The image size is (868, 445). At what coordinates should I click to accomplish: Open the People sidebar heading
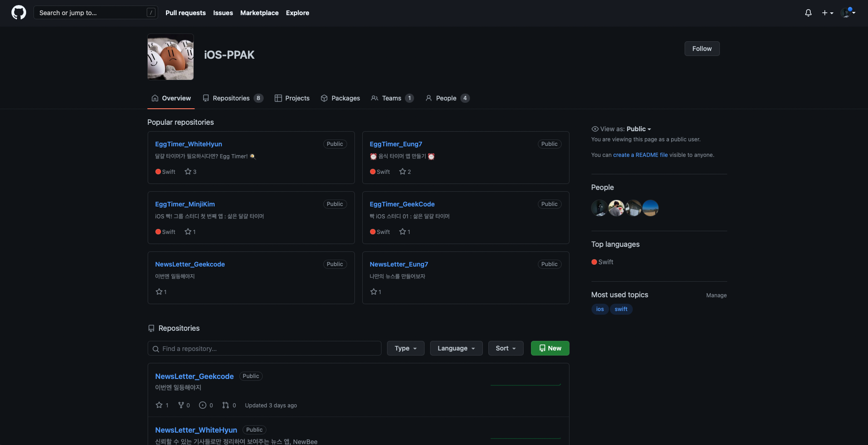(603, 187)
